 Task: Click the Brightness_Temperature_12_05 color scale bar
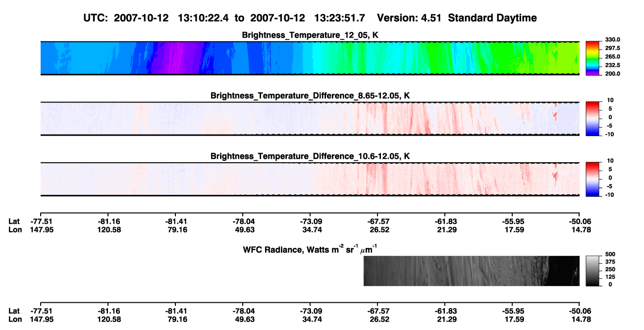coord(592,58)
